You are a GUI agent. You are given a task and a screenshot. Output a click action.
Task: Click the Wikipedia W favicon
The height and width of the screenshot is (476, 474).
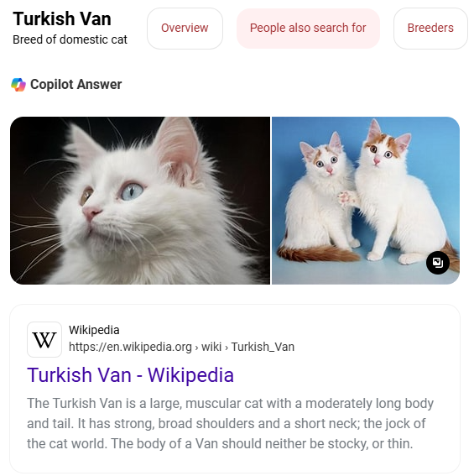pos(44,339)
